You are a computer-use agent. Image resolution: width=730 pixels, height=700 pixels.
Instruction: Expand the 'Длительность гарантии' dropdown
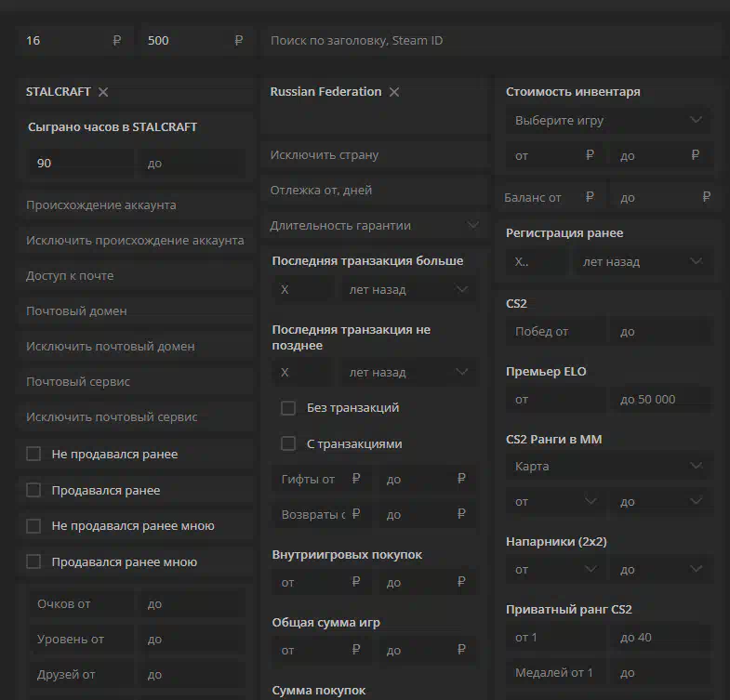click(x=375, y=226)
